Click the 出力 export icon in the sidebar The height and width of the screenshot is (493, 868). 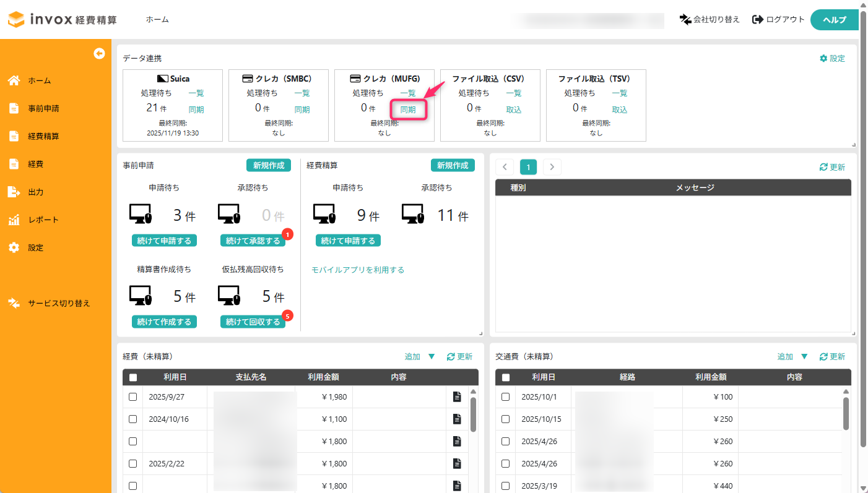click(14, 192)
